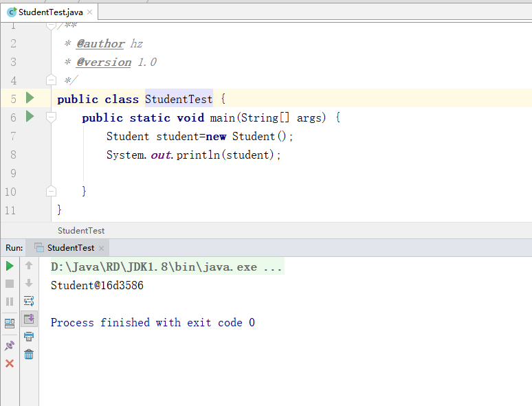This screenshot has height=406, width=532.
Task: Collapse the main method fold at line 6
Action: (51, 117)
